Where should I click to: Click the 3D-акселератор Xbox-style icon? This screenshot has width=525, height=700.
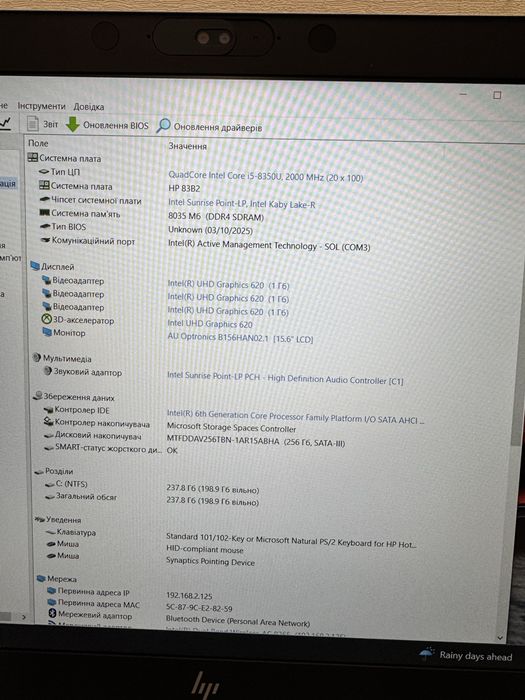(46, 319)
